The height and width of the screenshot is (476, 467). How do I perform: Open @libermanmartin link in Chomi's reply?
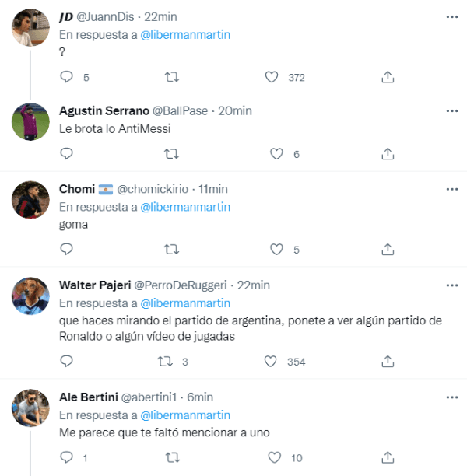tap(185, 207)
